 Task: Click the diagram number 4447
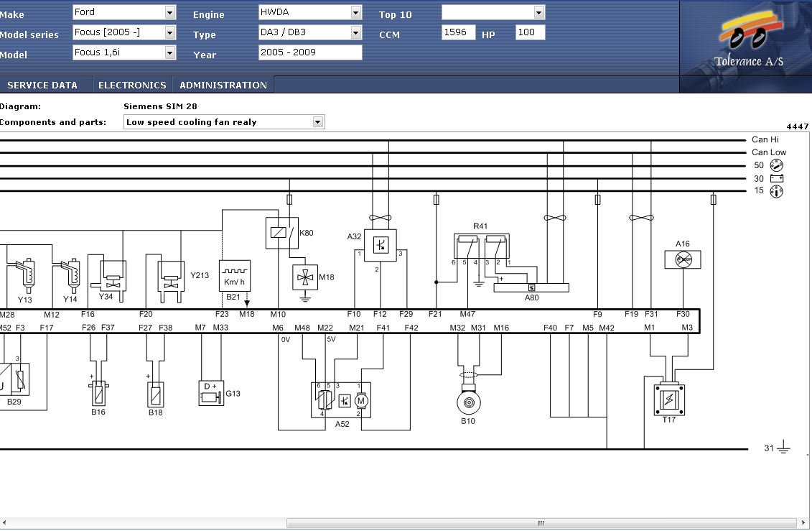(798, 126)
